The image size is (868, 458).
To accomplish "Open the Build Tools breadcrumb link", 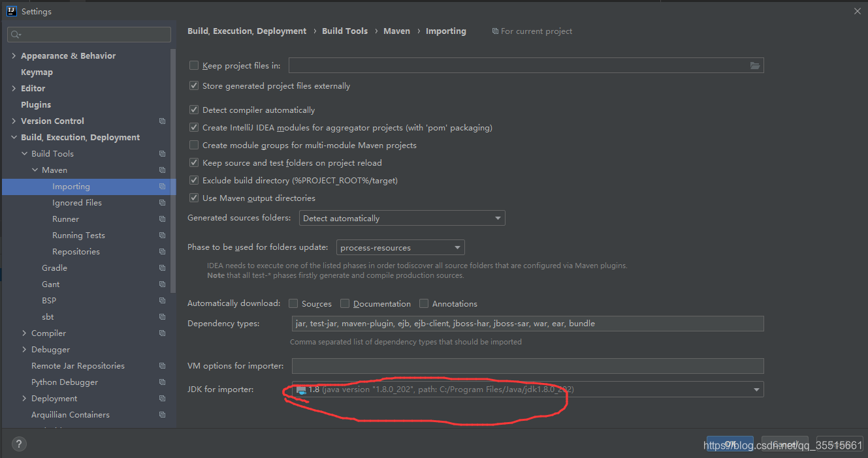I will [345, 31].
